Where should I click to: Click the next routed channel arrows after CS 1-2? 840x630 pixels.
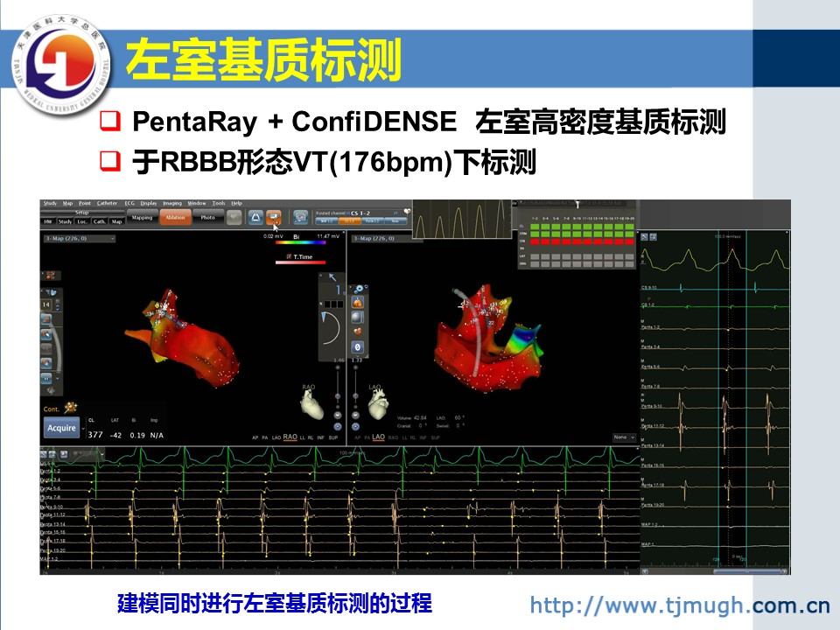point(395,213)
